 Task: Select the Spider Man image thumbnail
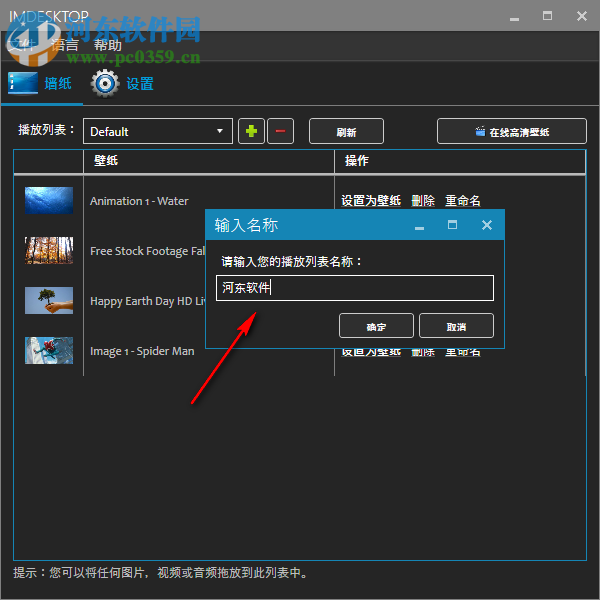(49, 351)
